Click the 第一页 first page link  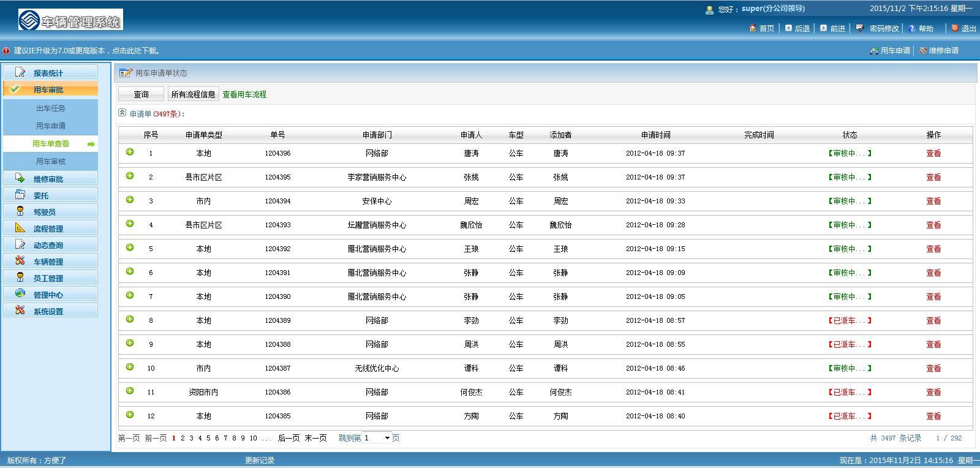pos(129,438)
